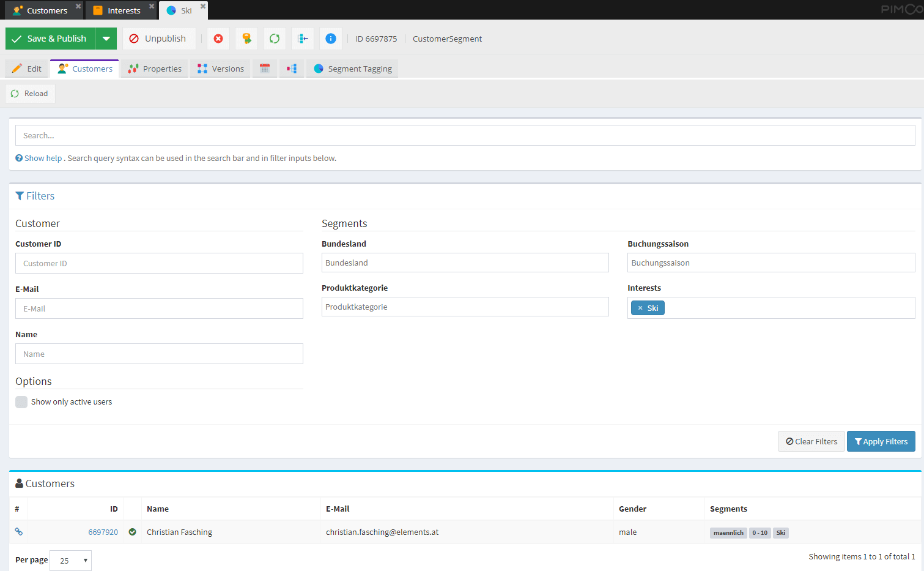Open the dependencies tab icon
This screenshot has height=571, width=924.
click(x=292, y=69)
